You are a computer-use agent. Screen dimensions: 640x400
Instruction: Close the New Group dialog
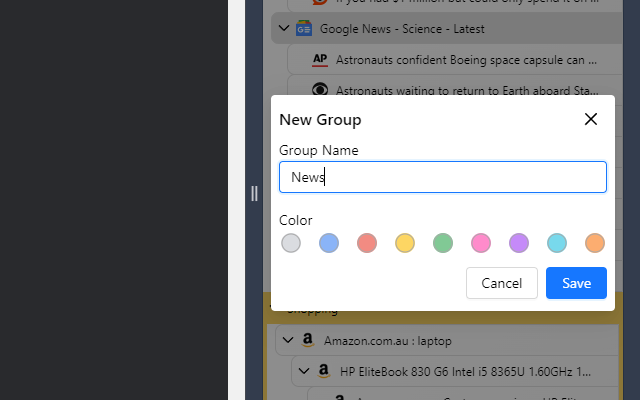click(x=591, y=119)
